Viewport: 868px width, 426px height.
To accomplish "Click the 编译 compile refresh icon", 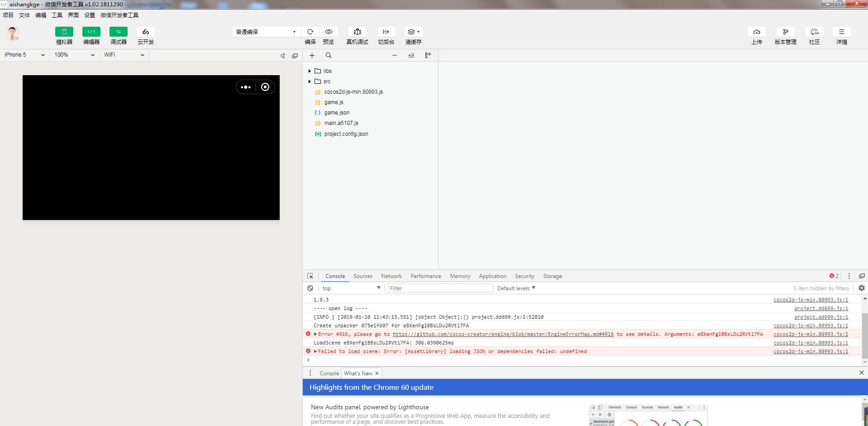I will (x=310, y=32).
